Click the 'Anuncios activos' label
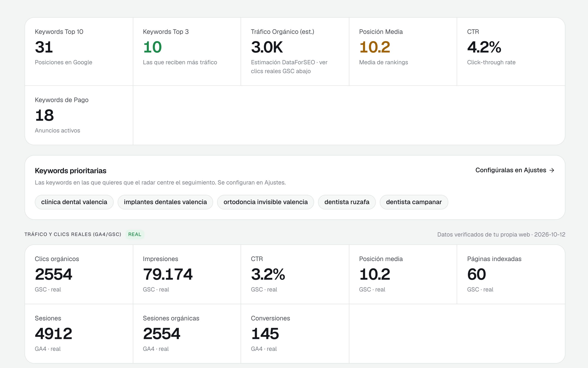The height and width of the screenshot is (368, 588). (57, 130)
